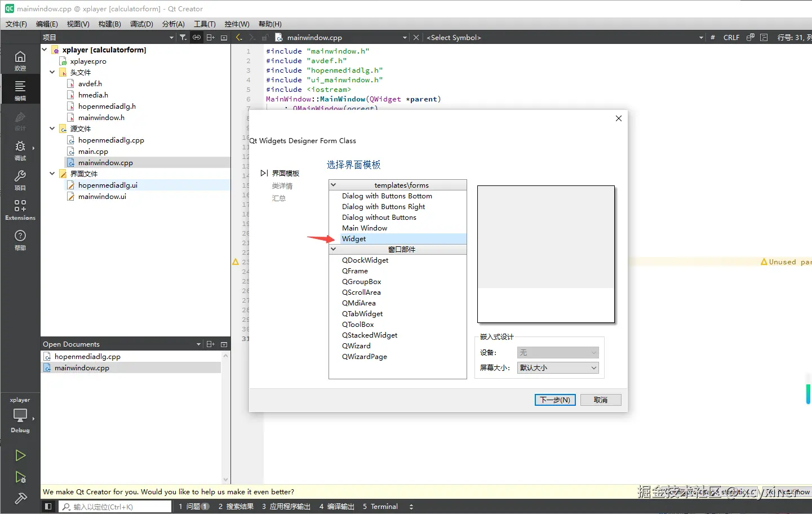Open the 编译输出 pane
Viewport: 812px width, 514px height.
pos(337,507)
